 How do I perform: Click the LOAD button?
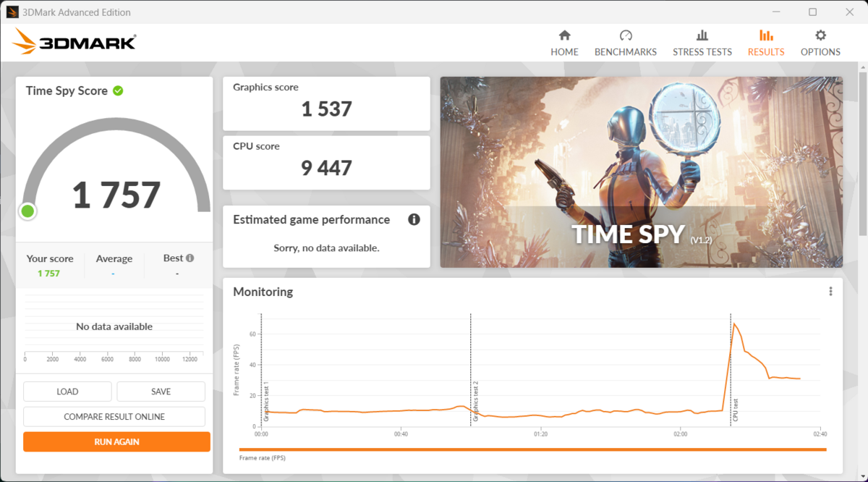click(x=67, y=392)
